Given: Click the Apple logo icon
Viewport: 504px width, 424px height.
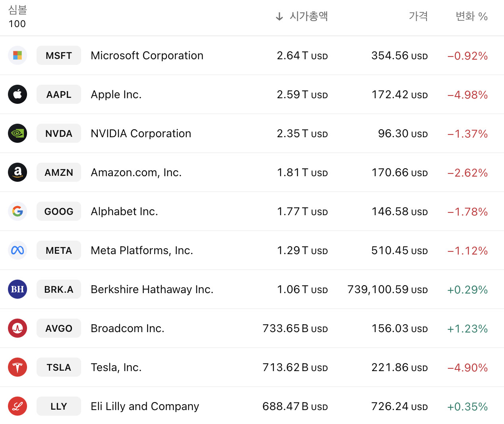Looking at the screenshot, I should (x=17, y=94).
